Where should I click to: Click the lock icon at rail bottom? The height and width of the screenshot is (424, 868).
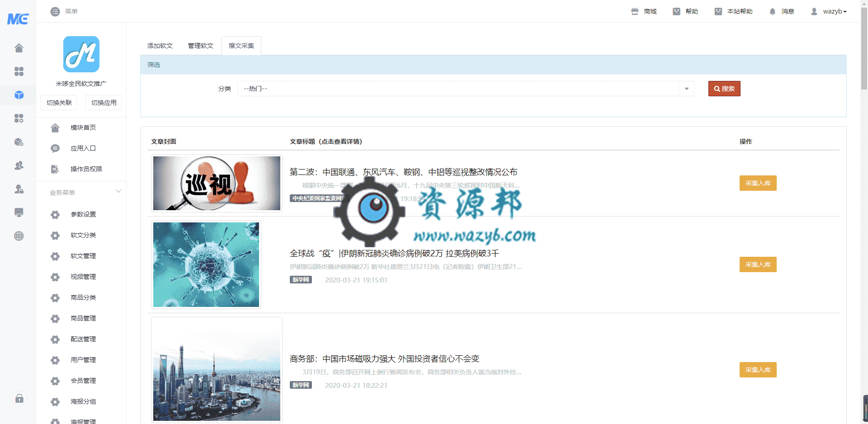(19, 399)
